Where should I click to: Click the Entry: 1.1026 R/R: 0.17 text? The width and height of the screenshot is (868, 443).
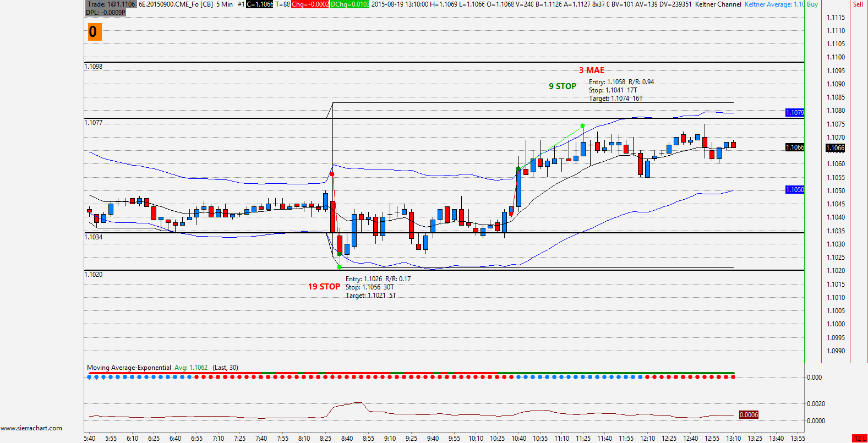[x=378, y=279]
